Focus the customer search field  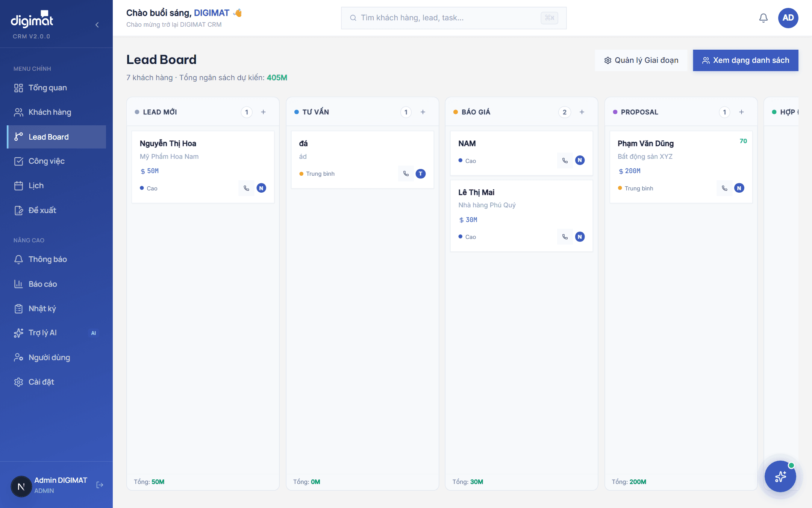(454, 18)
